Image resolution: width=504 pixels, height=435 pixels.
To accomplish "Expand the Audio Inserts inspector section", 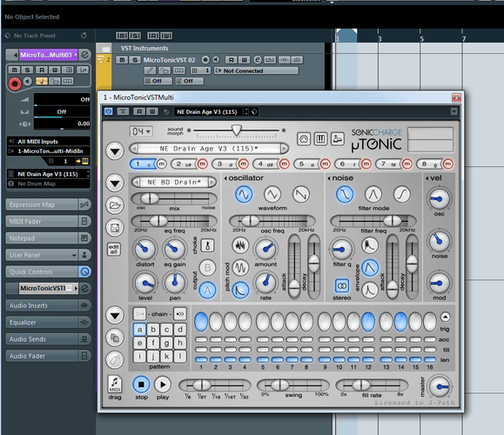I will pos(42,305).
